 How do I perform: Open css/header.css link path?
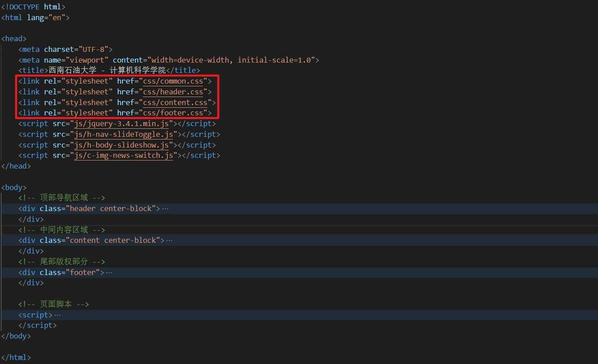point(173,92)
